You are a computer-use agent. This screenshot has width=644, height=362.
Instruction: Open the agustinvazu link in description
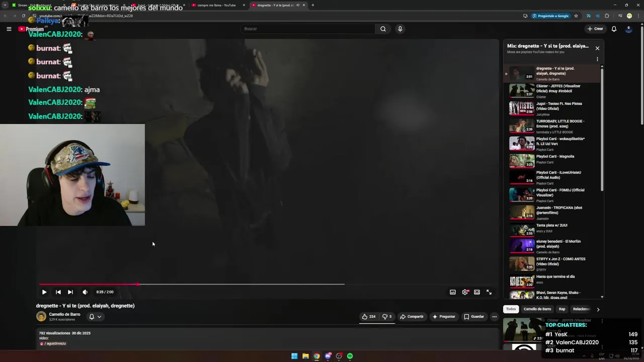point(53,343)
